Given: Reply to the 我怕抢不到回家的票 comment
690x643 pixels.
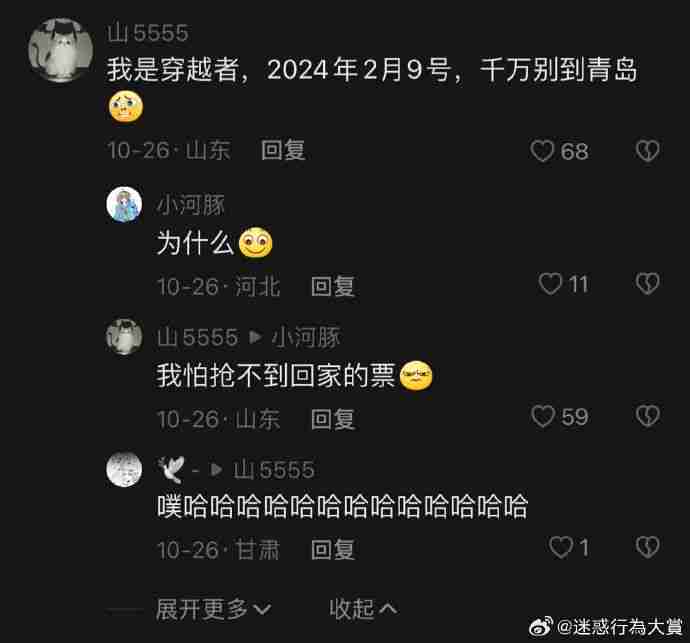Looking at the screenshot, I should pos(333,419).
